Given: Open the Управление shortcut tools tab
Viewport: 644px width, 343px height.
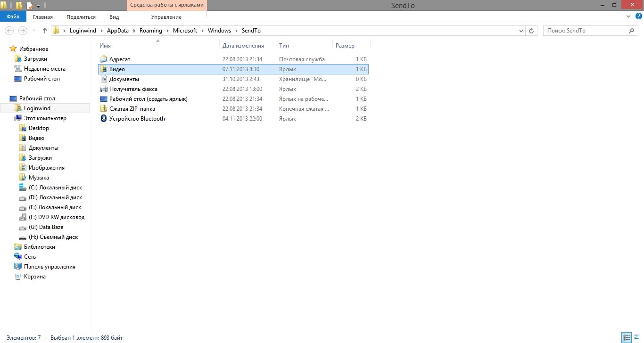Looking at the screenshot, I should 166,17.
